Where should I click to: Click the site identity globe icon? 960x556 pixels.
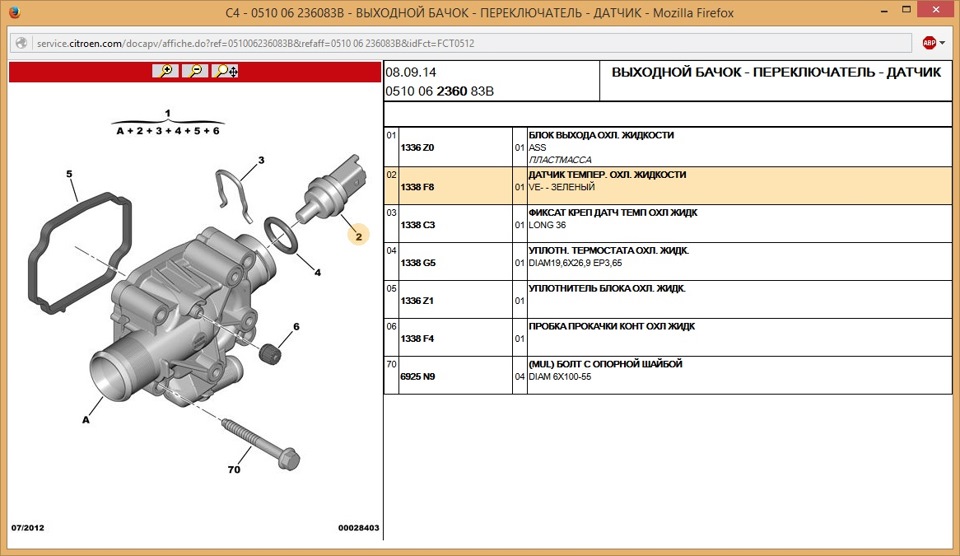(21, 43)
